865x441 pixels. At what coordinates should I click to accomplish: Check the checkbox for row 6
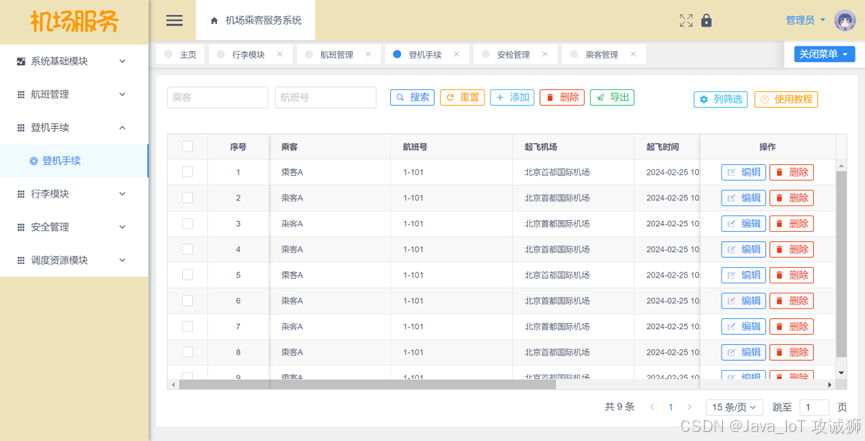[x=188, y=300]
